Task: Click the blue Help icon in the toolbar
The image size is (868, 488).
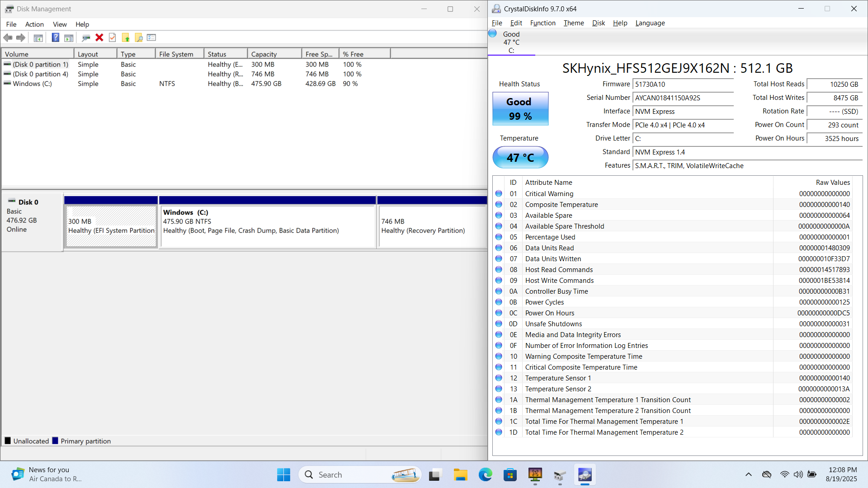Action: [x=55, y=38]
